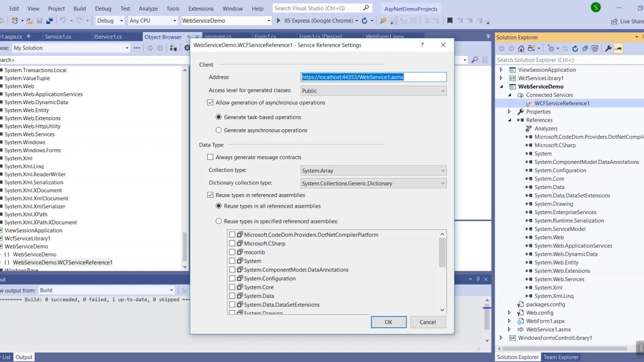Click the Properties wrench icon in Solution Explorer
This screenshot has height=362, width=644.
pyautogui.click(x=608, y=48)
